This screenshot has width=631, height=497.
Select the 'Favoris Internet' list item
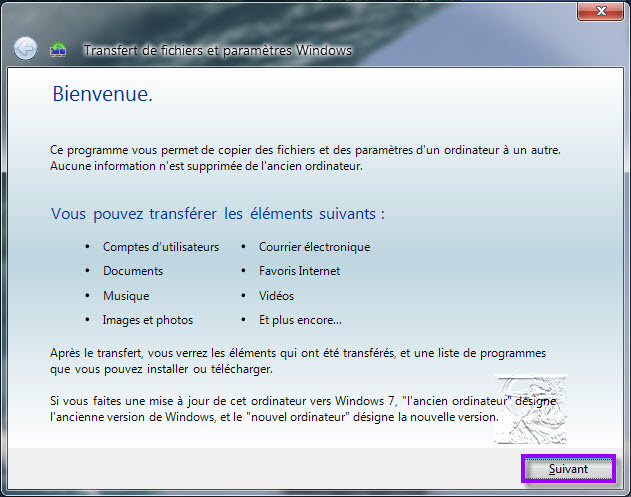299,271
